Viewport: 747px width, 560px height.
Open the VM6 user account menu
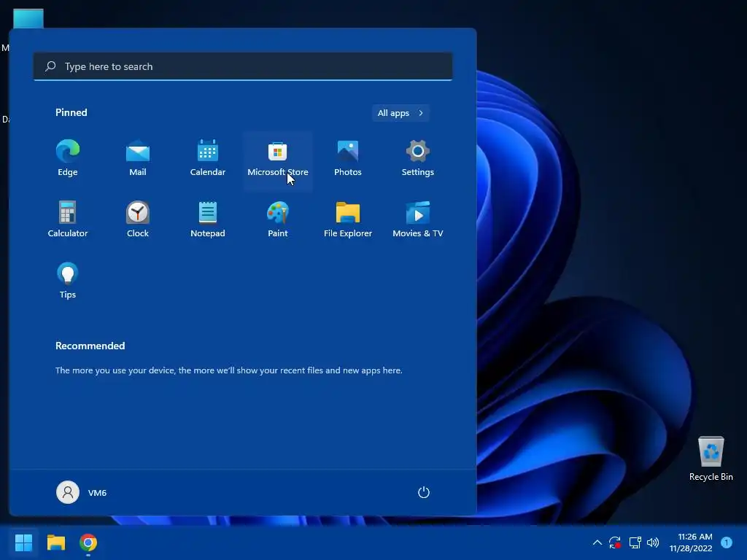pos(82,492)
